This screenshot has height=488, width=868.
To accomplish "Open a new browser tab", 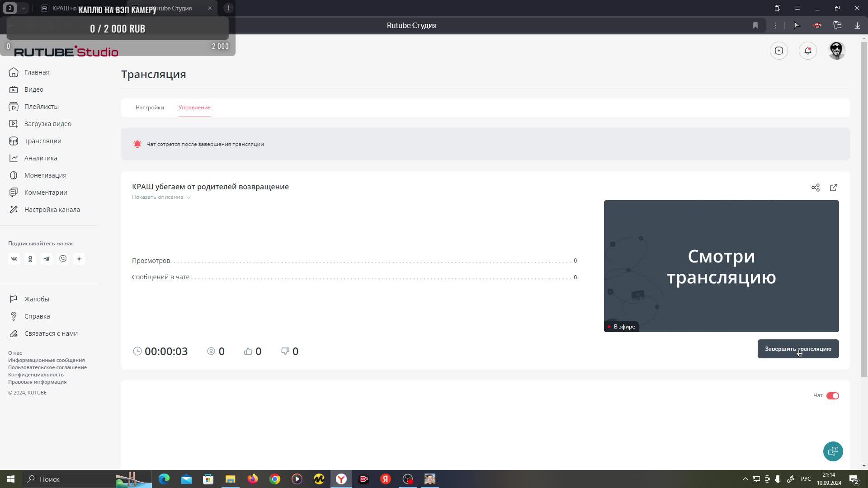I will point(228,8).
